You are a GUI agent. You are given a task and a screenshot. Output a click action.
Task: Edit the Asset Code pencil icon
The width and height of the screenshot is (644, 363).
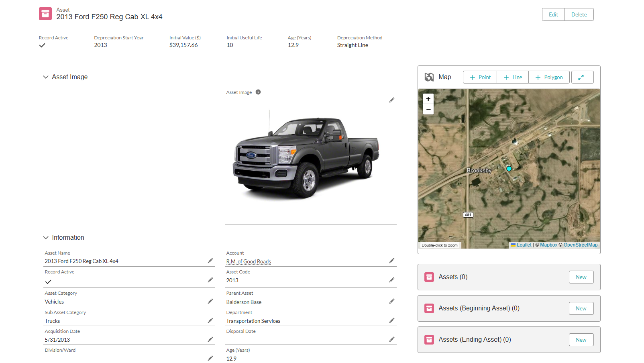392,280
